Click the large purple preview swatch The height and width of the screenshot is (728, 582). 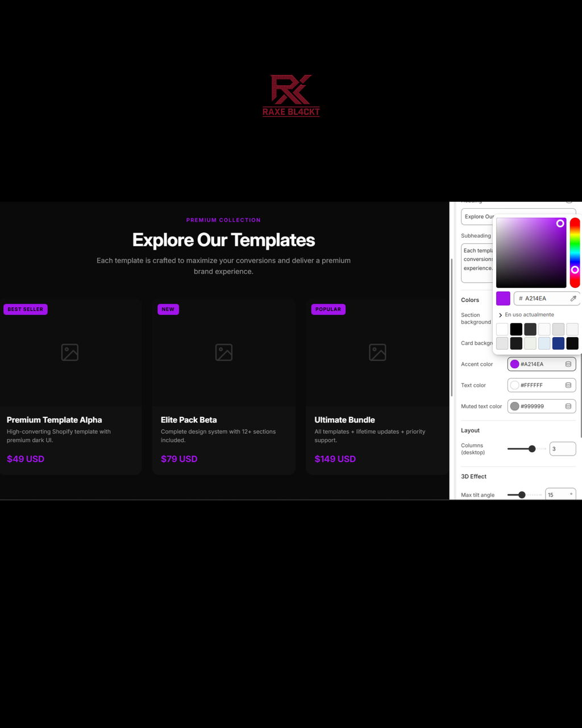(503, 299)
